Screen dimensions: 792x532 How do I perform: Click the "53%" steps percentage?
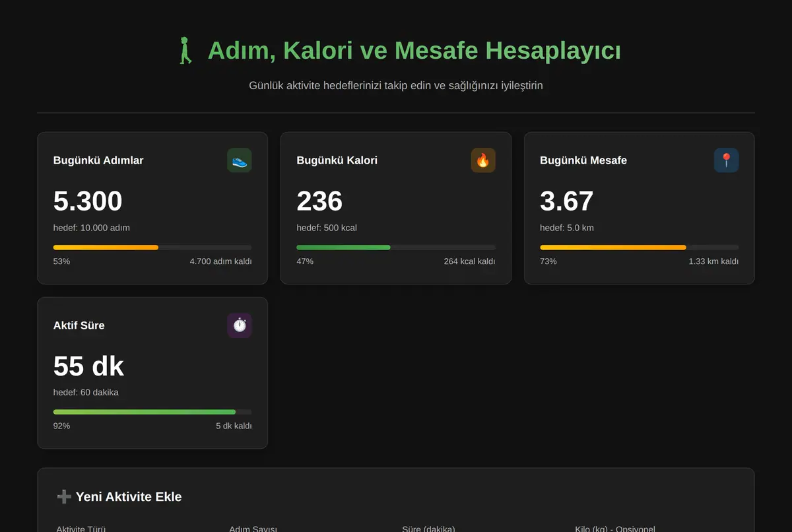[62, 261]
